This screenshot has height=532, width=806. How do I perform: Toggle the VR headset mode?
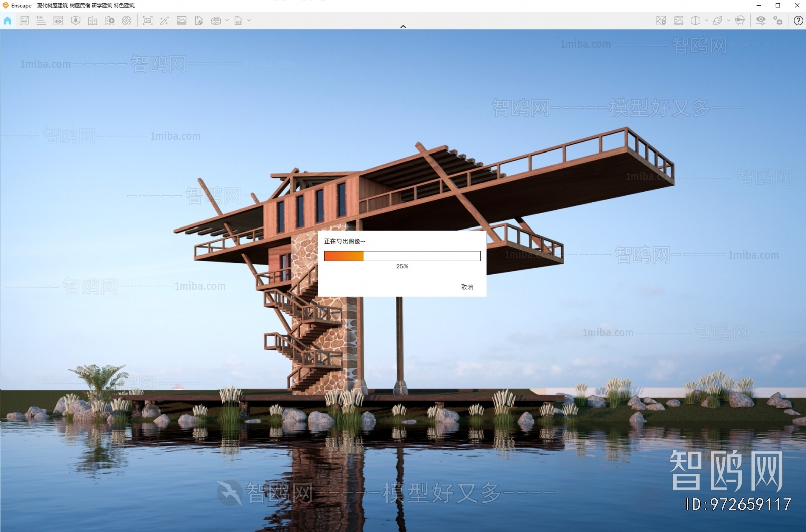point(740,21)
